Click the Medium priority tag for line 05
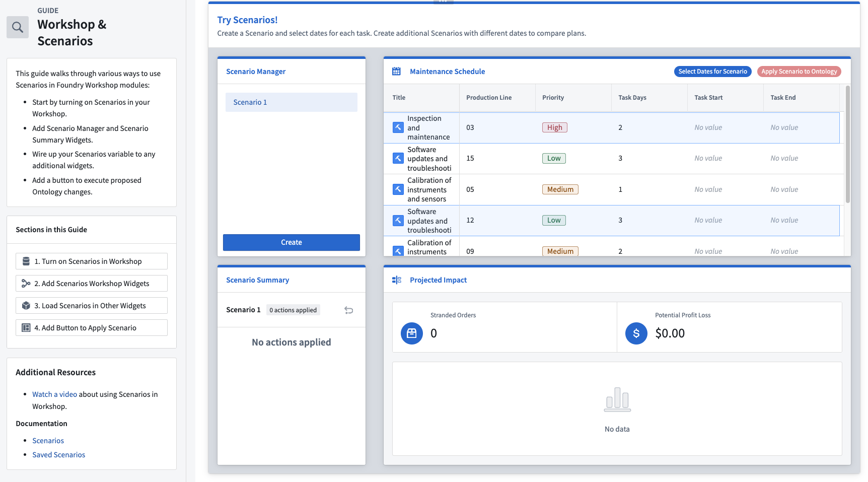Viewport: 868px width, 482px height. (x=560, y=189)
